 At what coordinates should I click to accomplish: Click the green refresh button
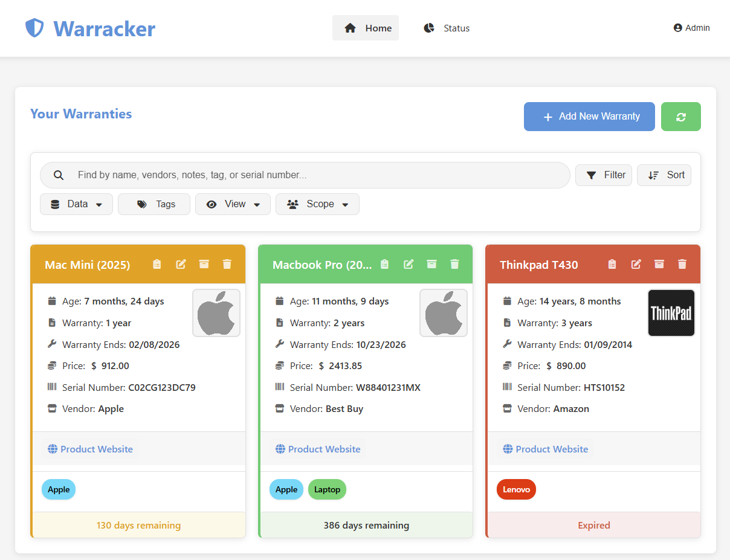click(681, 117)
